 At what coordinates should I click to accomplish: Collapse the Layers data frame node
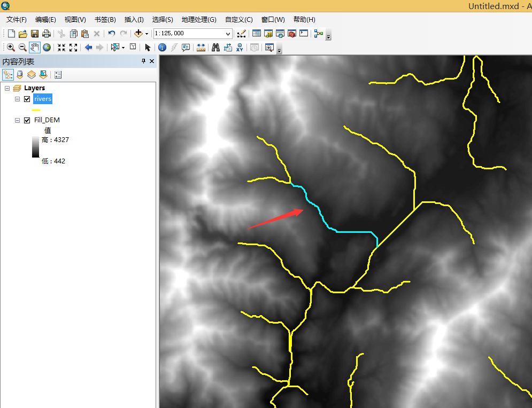tap(7, 88)
